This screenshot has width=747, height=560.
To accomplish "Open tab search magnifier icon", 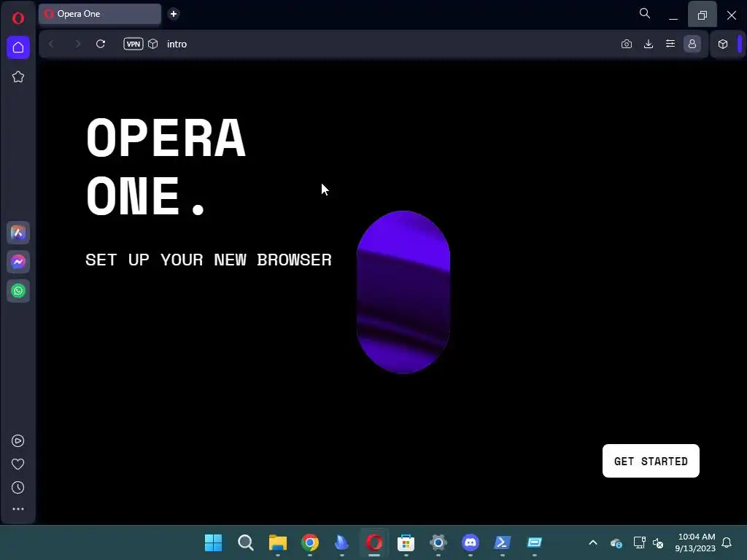I will click(645, 13).
